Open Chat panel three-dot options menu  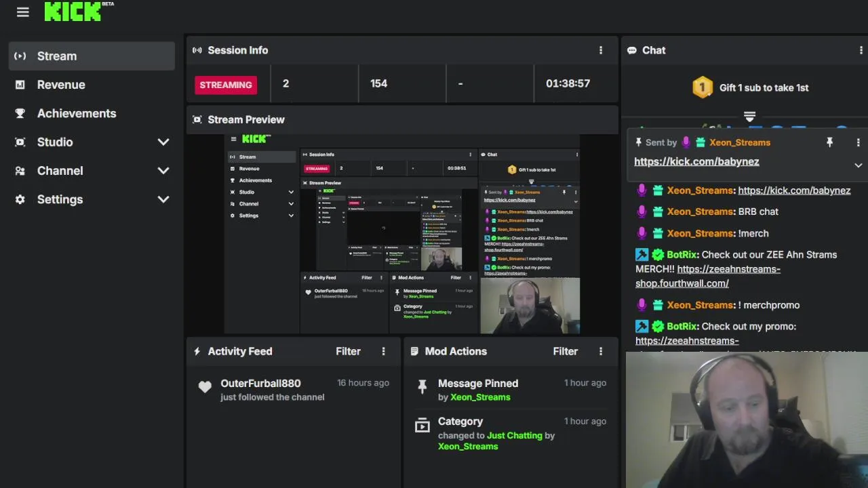click(861, 50)
